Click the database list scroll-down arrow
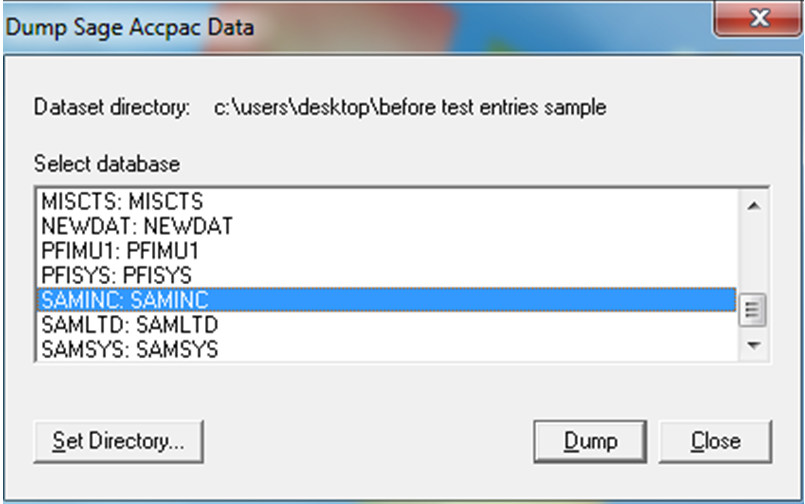 (x=754, y=345)
